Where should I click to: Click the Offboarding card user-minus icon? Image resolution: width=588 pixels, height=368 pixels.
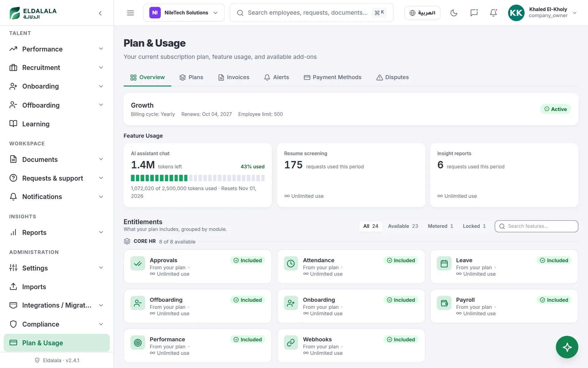(x=138, y=303)
